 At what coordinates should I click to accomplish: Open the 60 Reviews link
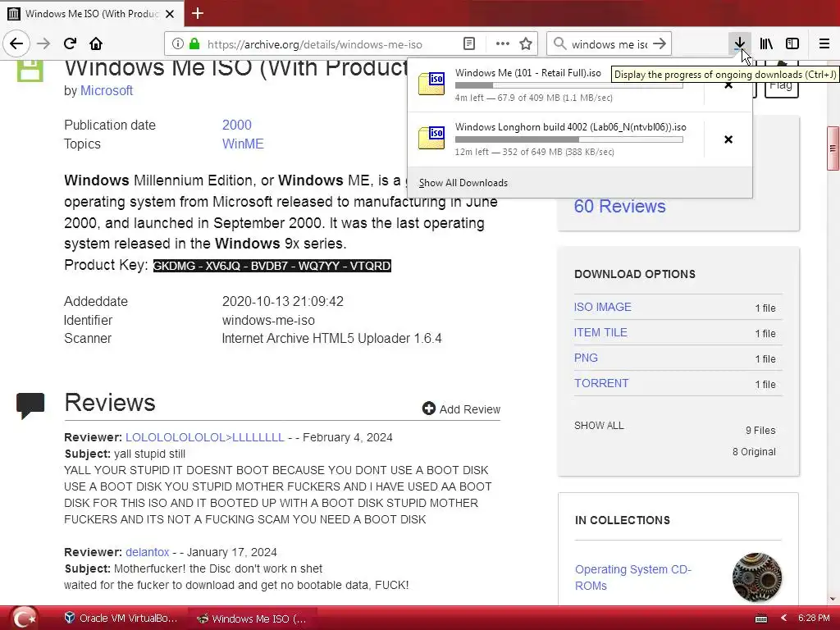coord(620,206)
